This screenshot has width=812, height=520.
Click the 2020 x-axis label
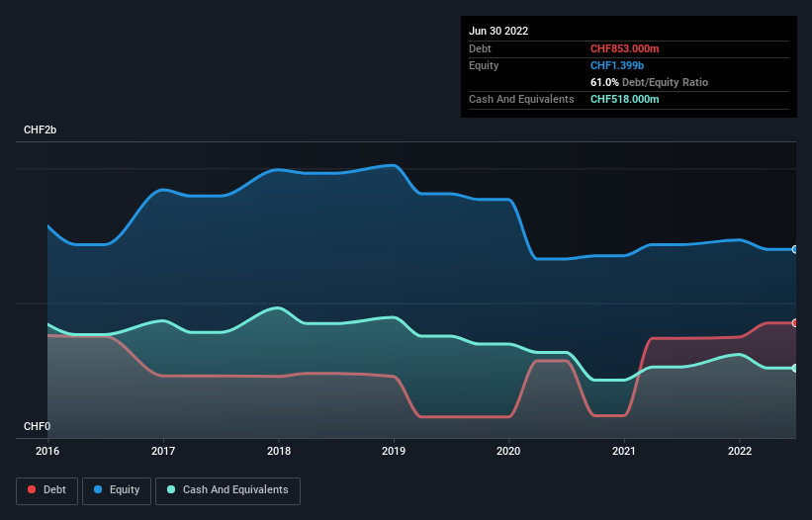click(508, 451)
